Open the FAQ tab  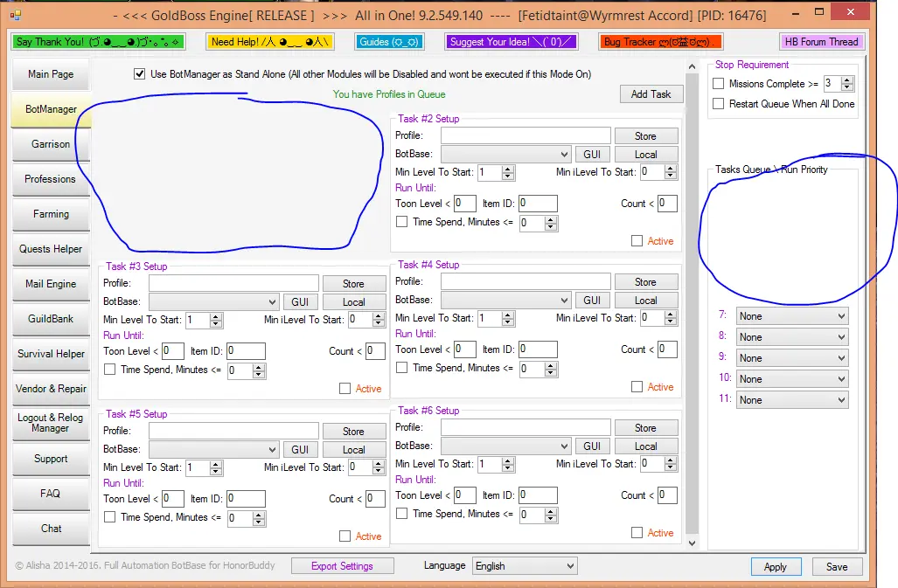point(51,493)
